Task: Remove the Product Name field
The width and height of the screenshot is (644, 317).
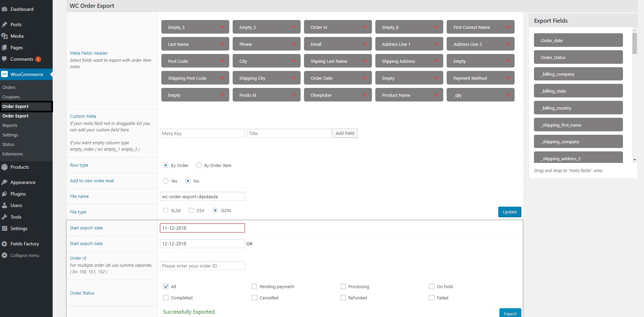Action: pyautogui.click(x=436, y=95)
